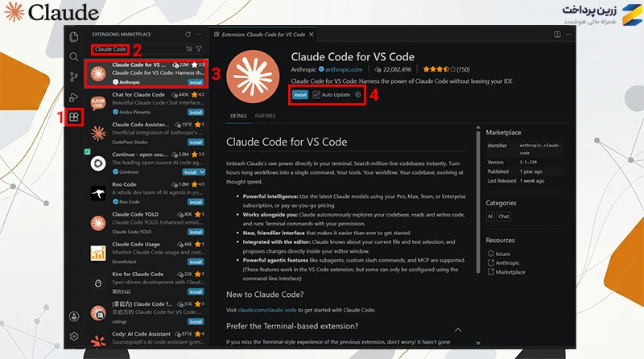644x359 pixels.
Task: Open the Explorer view in activity bar
Action: [x=74, y=37]
